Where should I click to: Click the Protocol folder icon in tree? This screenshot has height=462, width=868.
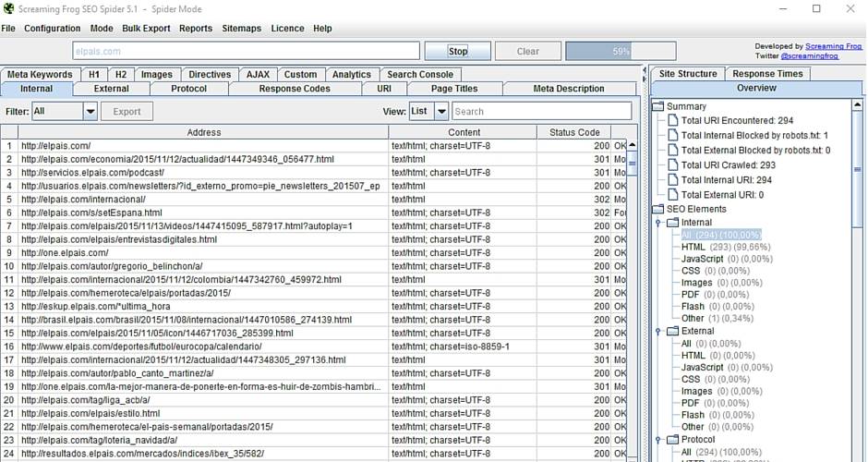point(672,439)
